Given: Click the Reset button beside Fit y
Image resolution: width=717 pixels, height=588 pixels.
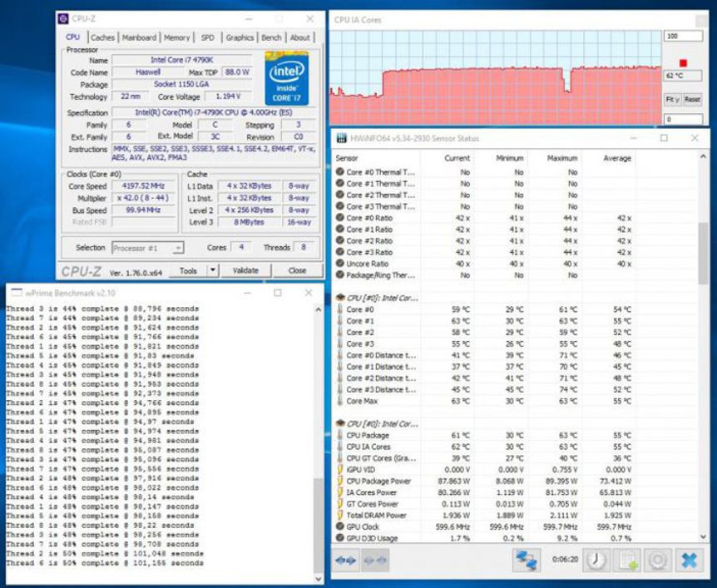Looking at the screenshot, I should coord(692,99).
